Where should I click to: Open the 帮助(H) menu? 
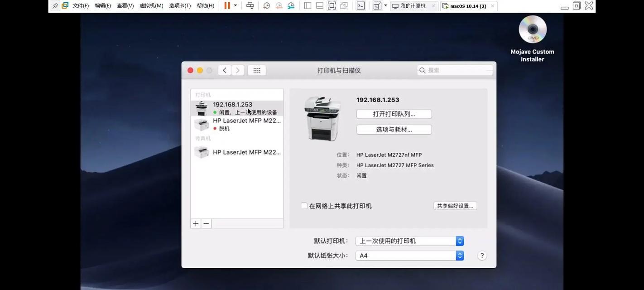(x=205, y=5)
